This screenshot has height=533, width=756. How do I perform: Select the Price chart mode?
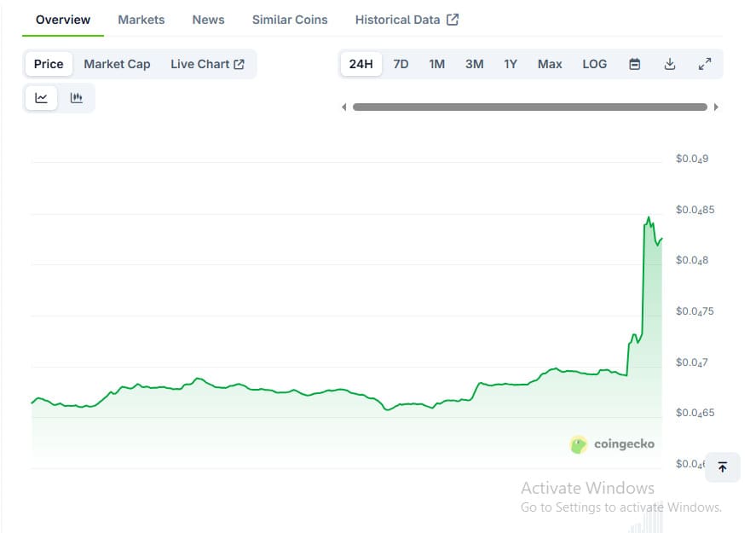[x=49, y=64]
